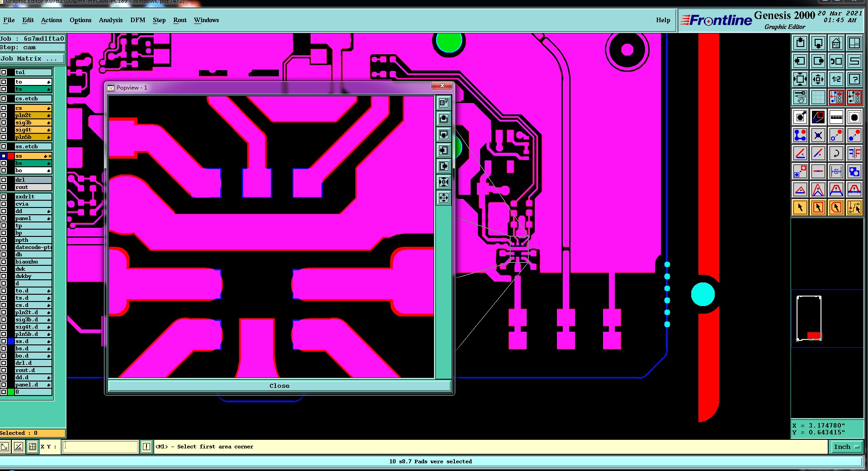Open the Analysis menu

tap(111, 20)
